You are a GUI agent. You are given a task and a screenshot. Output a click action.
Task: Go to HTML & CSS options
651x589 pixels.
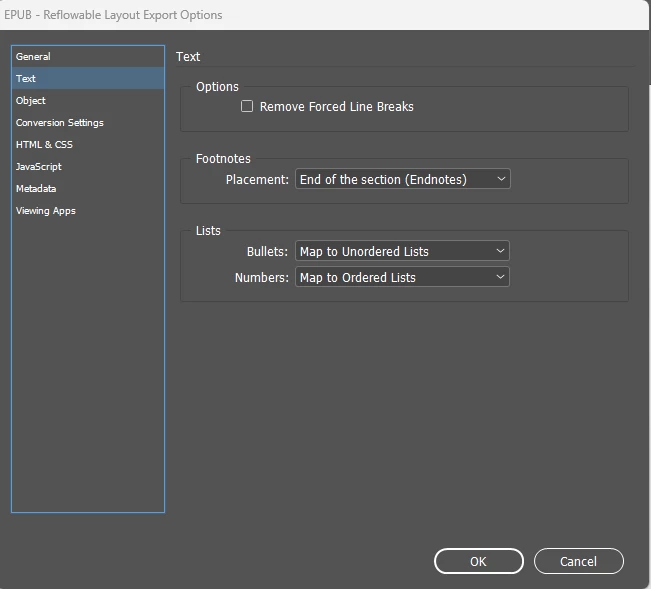88,144
